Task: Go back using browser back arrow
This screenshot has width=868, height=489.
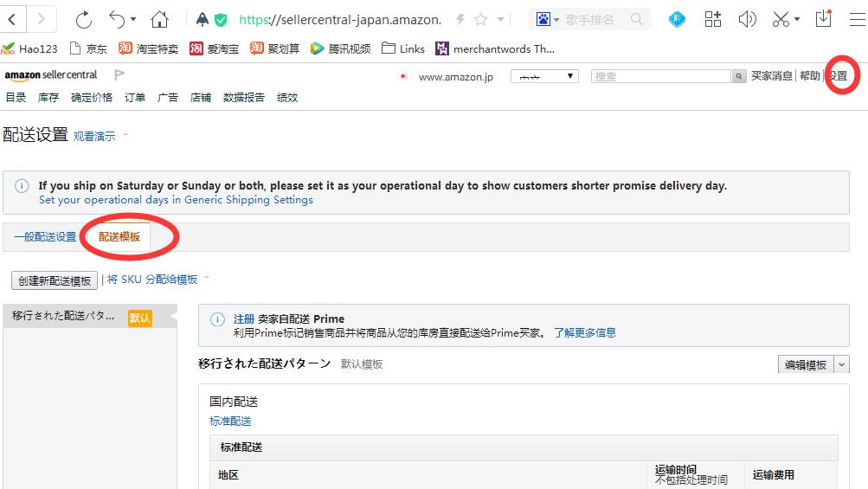Action: click(x=12, y=20)
